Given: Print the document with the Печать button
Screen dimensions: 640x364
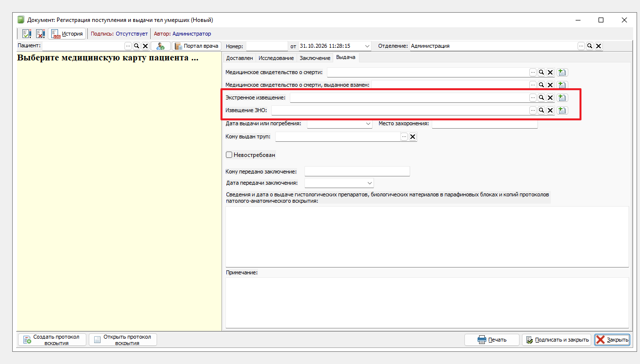Looking at the screenshot, I should coord(492,340).
